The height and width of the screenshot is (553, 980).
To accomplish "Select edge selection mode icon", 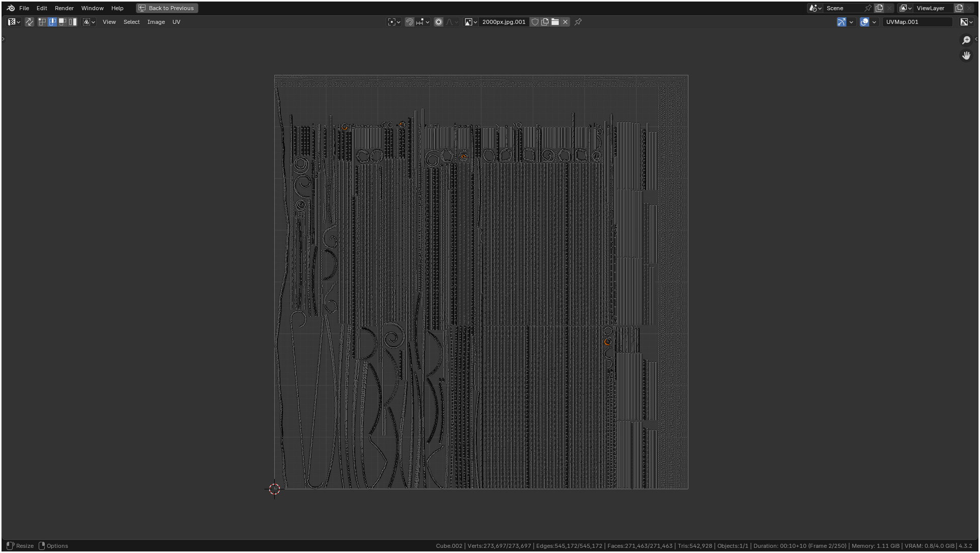I will pos(52,22).
